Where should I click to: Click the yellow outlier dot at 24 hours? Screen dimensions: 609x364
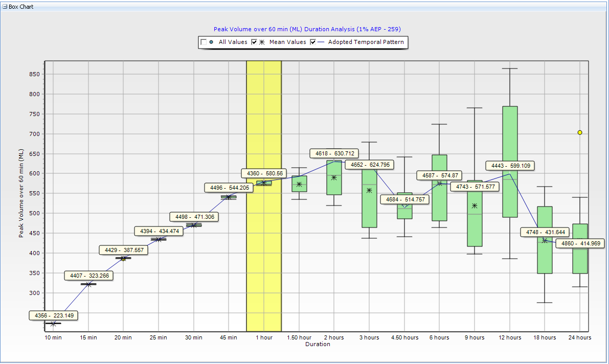[x=580, y=132]
